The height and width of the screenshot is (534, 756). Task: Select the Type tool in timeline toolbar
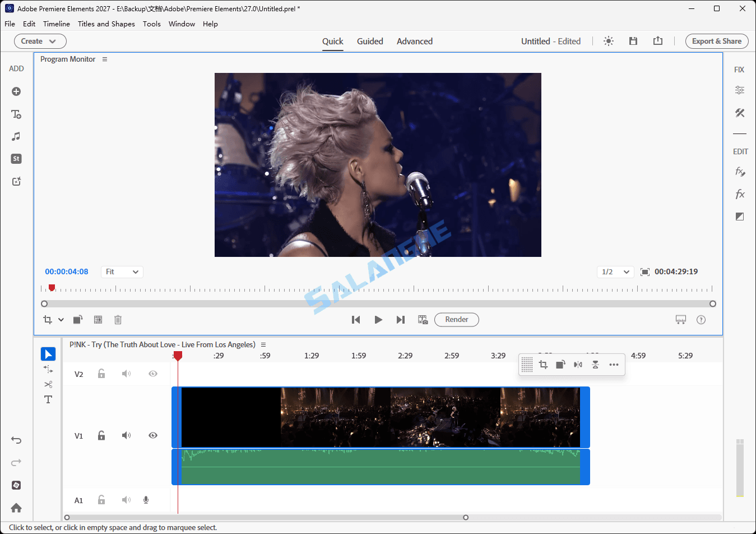pos(48,399)
